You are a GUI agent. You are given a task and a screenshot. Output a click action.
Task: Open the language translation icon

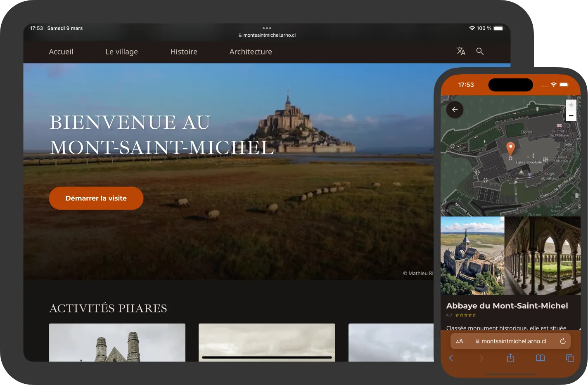coord(461,52)
